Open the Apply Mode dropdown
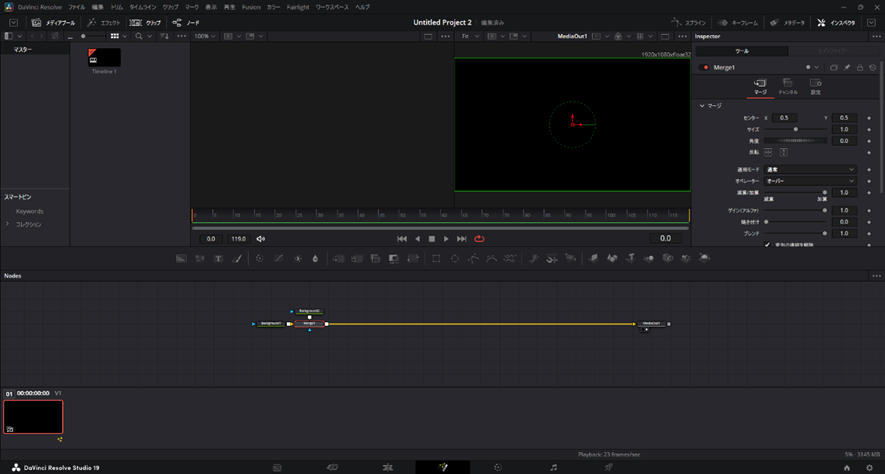The height and width of the screenshot is (474, 885). pyautogui.click(x=810, y=170)
